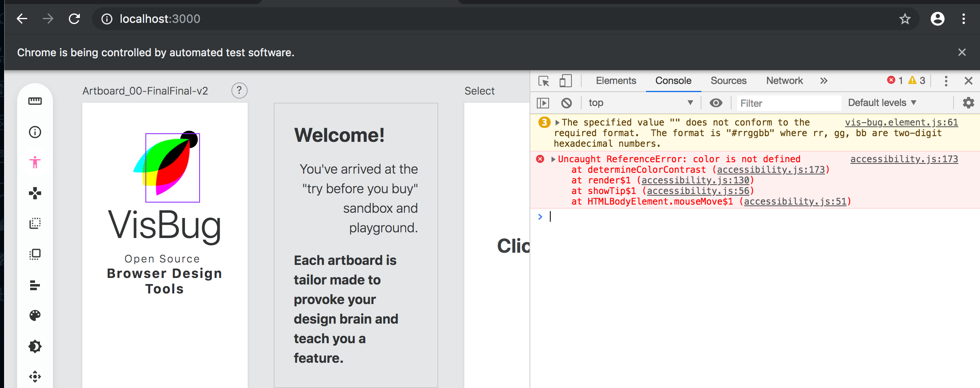The image size is (980, 388).
Task: Select the Hue Shift palette tool
Action: tap(35, 315)
